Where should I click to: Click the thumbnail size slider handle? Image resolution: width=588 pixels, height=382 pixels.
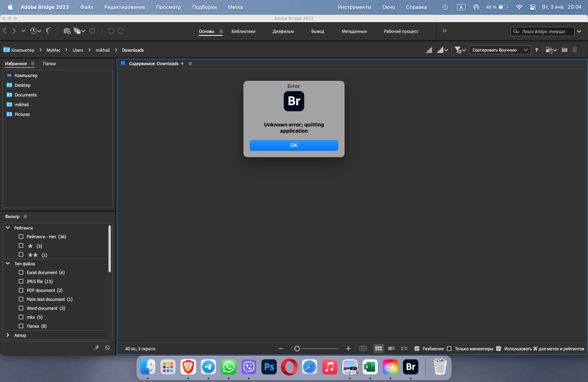click(297, 348)
